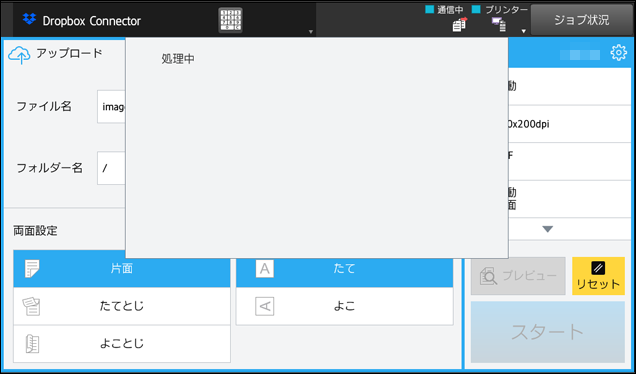The height and width of the screenshot is (374, 636).
Task: Expand the printer status dropdown arrow
Action: 523,31
